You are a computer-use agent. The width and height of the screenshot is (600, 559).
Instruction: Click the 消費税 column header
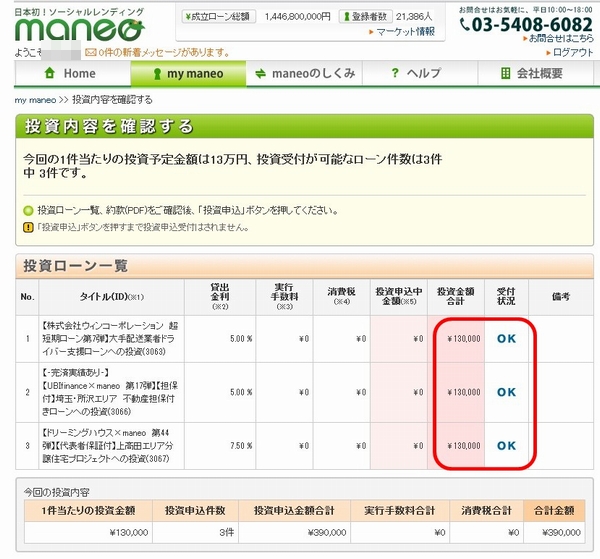pos(341,297)
